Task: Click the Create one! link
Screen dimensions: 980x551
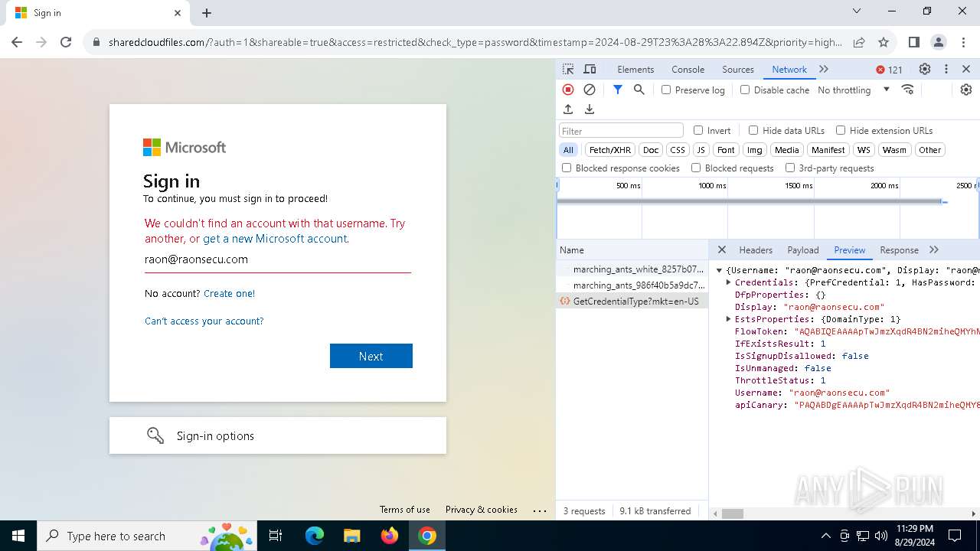Action: [x=229, y=293]
